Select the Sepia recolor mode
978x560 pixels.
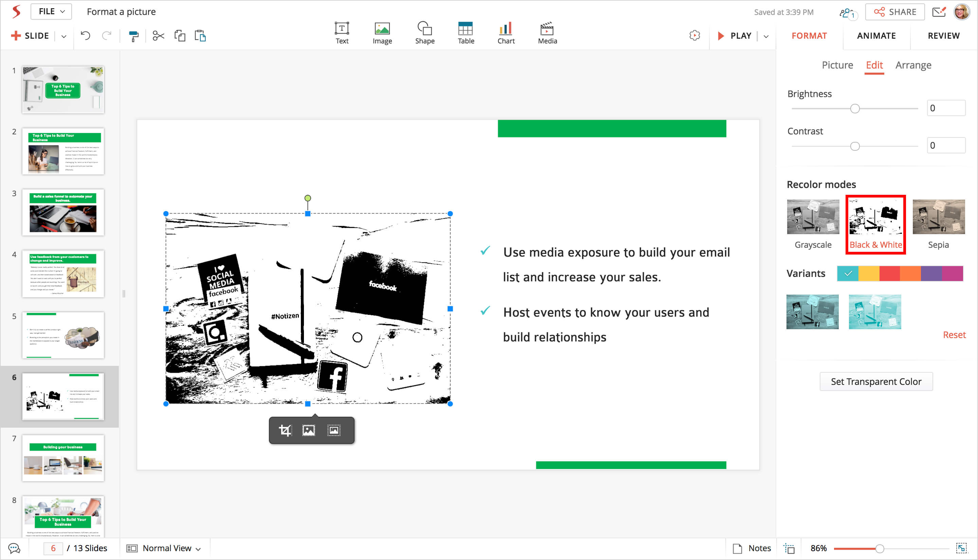click(938, 223)
